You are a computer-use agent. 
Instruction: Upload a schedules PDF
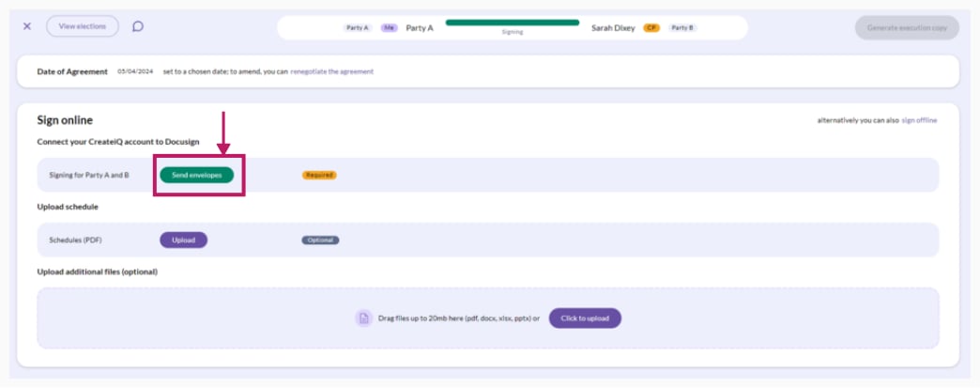[x=184, y=240]
